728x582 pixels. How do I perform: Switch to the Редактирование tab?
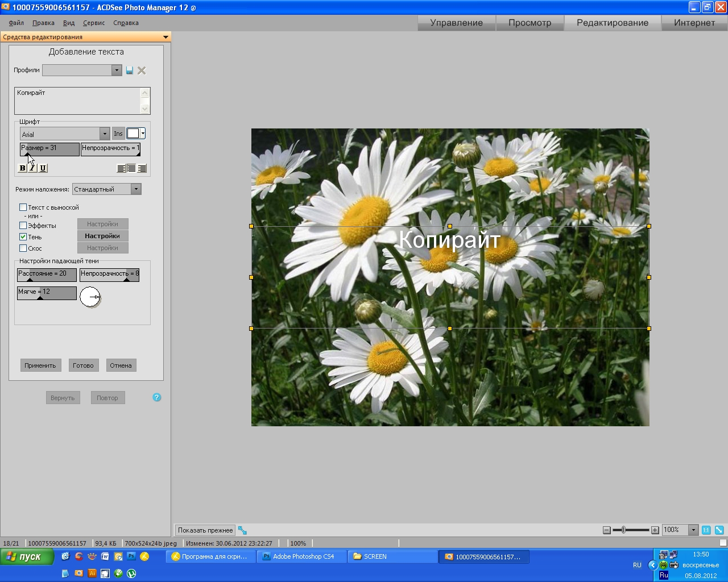pyautogui.click(x=613, y=23)
